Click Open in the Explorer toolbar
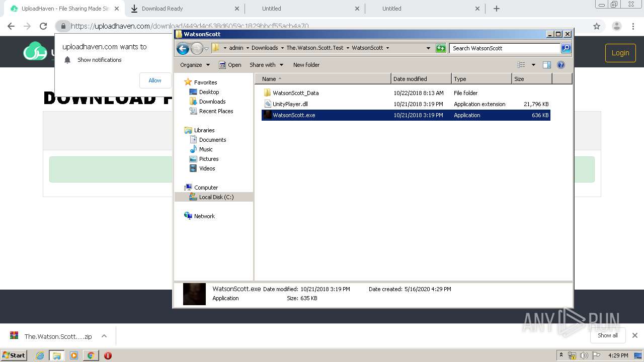644x362 pixels. click(x=230, y=65)
